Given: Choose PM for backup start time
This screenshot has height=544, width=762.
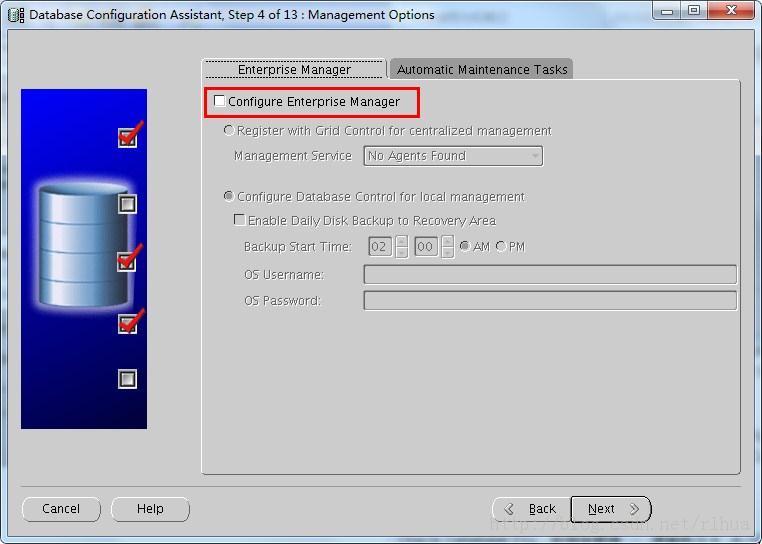Looking at the screenshot, I should coord(501,246).
